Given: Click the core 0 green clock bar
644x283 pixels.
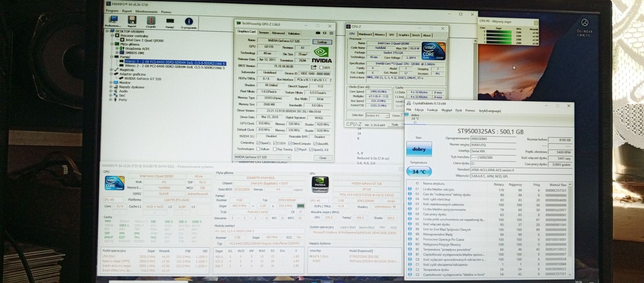Looking at the screenshot, I should pyautogui.click(x=498, y=32).
